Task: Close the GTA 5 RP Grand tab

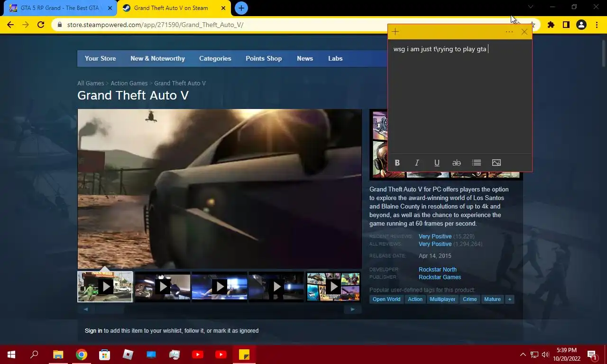Action: tap(110, 8)
